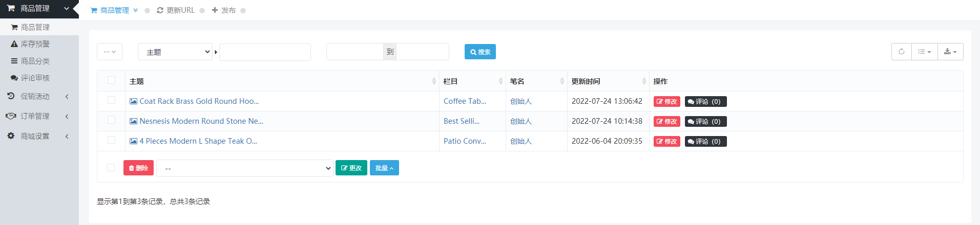Click 修改 for the 4 Pieces row
Viewport: 980px width, 225px height.
pos(667,142)
